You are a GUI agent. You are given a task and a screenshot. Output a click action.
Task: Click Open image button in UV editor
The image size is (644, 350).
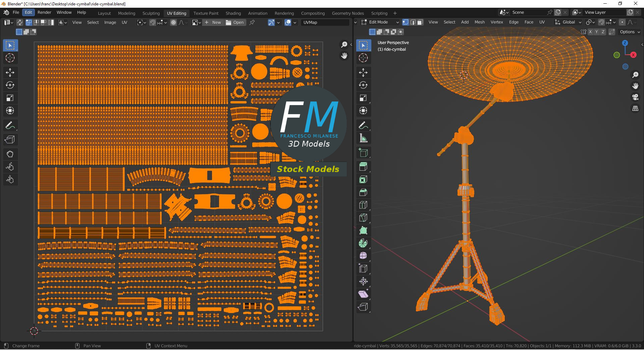coord(235,23)
